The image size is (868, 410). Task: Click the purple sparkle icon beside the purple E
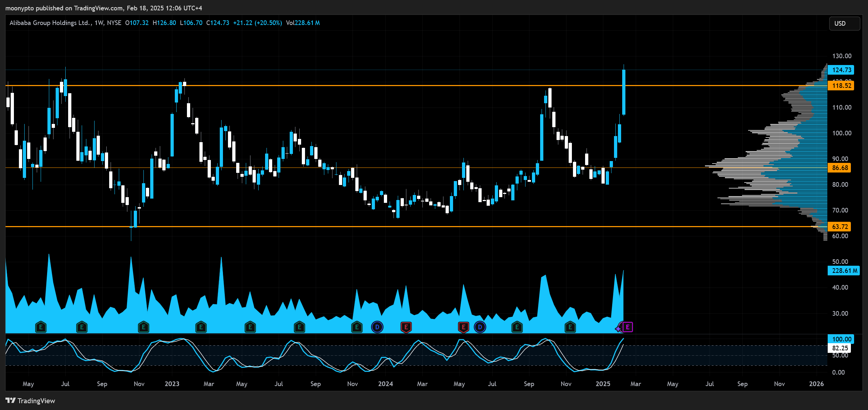(619, 329)
